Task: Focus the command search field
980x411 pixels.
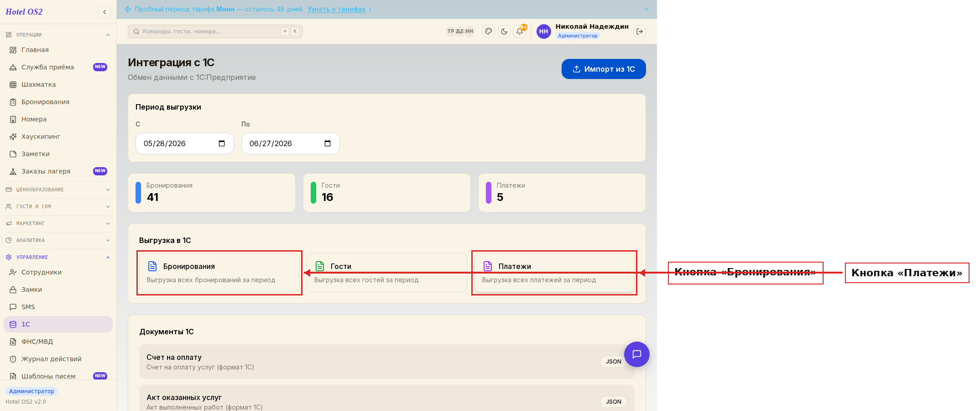Action: coord(215,32)
